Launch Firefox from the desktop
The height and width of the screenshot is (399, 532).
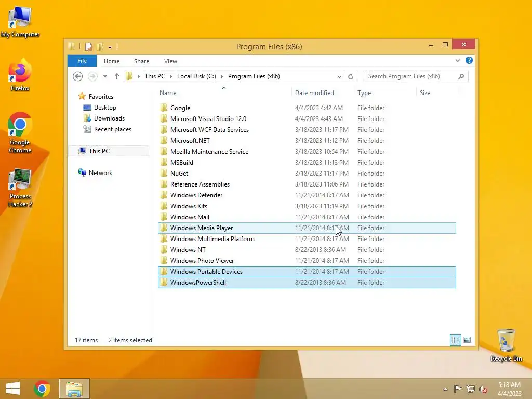point(20,75)
